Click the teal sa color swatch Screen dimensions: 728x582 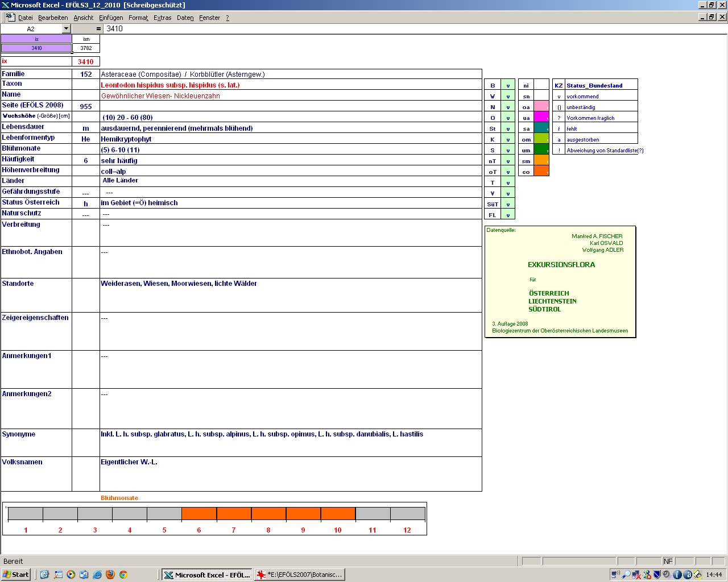(x=541, y=128)
